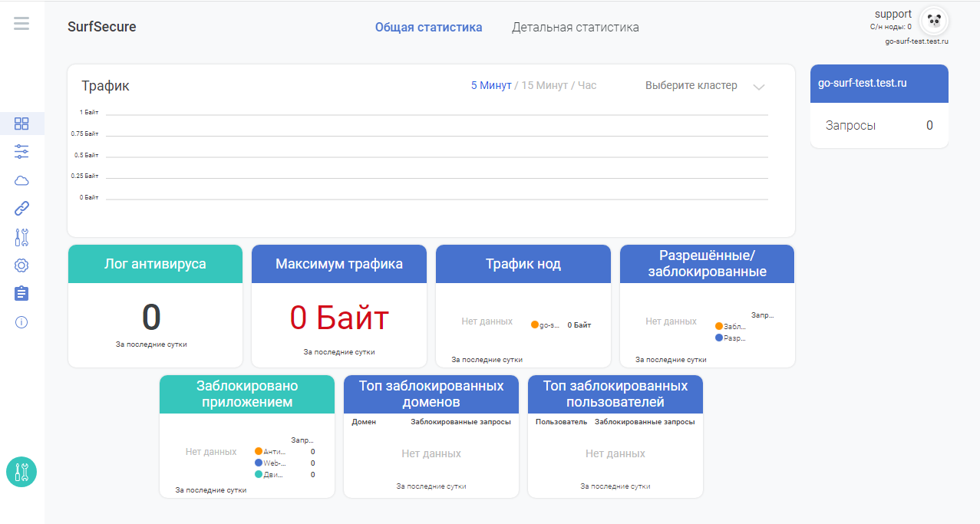Click the red 0 Байт value
The width and height of the screenshot is (980, 524).
(x=339, y=318)
